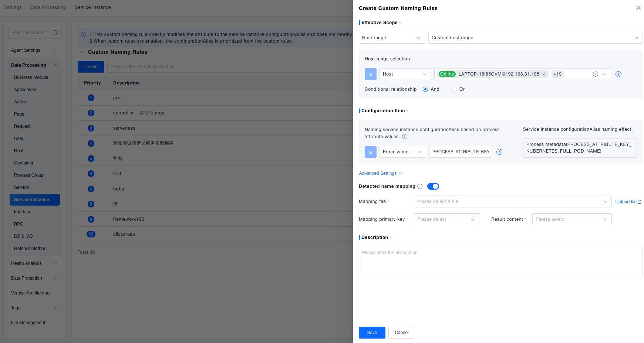The height and width of the screenshot is (343, 644).
Task: Collapse Data Processing menu
Action: click(34, 65)
